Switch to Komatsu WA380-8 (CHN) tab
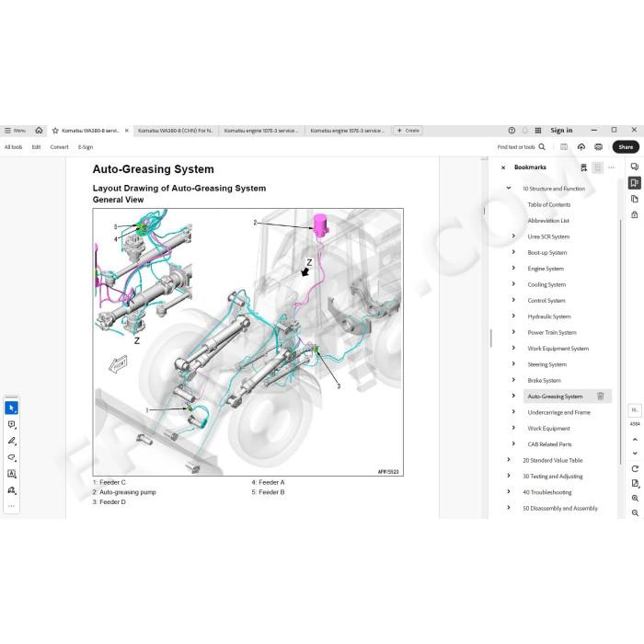644x644 pixels. point(176,131)
